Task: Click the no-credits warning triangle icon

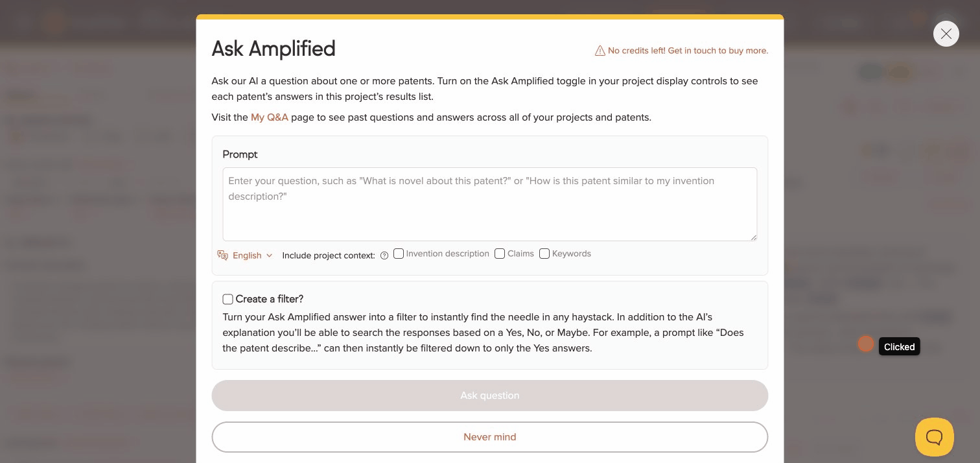Action: coord(600,51)
